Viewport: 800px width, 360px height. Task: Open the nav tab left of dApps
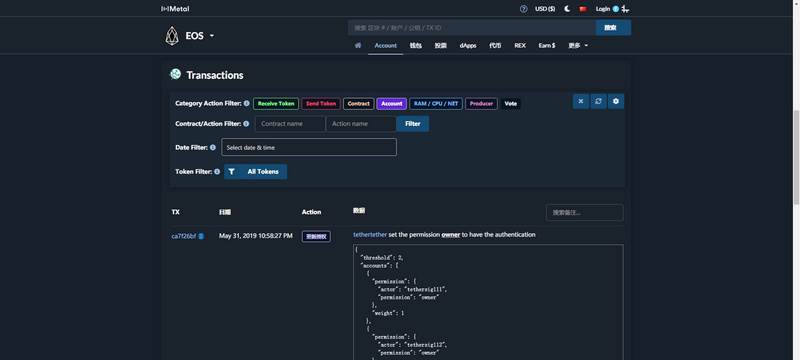click(x=441, y=45)
